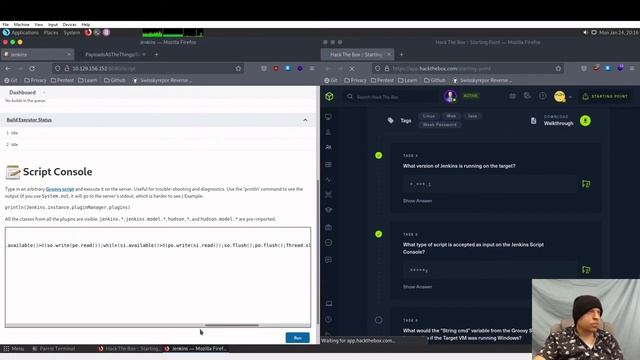Click the Dashboard breadcrumb
This screenshot has height=360, width=640.
(x=22, y=93)
